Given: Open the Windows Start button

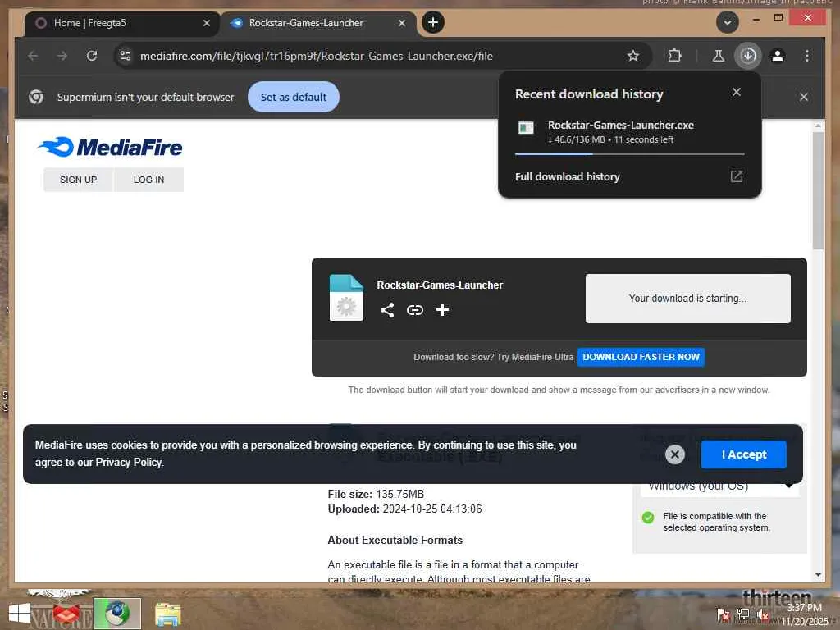Looking at the screenshot, I should point(20,614).
